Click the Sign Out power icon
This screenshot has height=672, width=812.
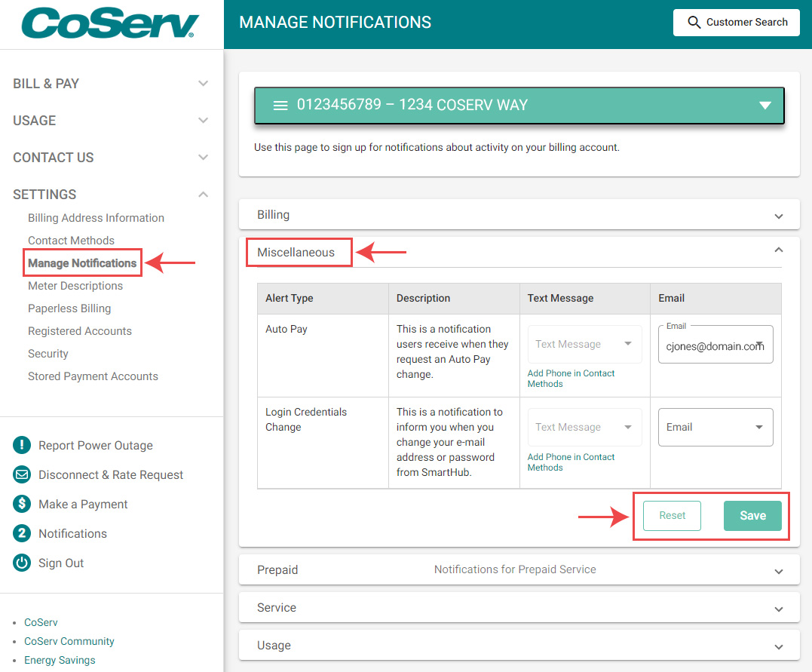pyautogui.click(x=23, y=563)
